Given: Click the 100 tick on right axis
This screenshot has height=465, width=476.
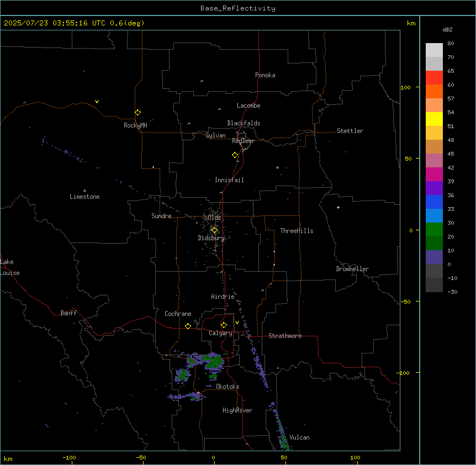Looking at the screenshot, I should pyautogui.click(x=405, y=87).
